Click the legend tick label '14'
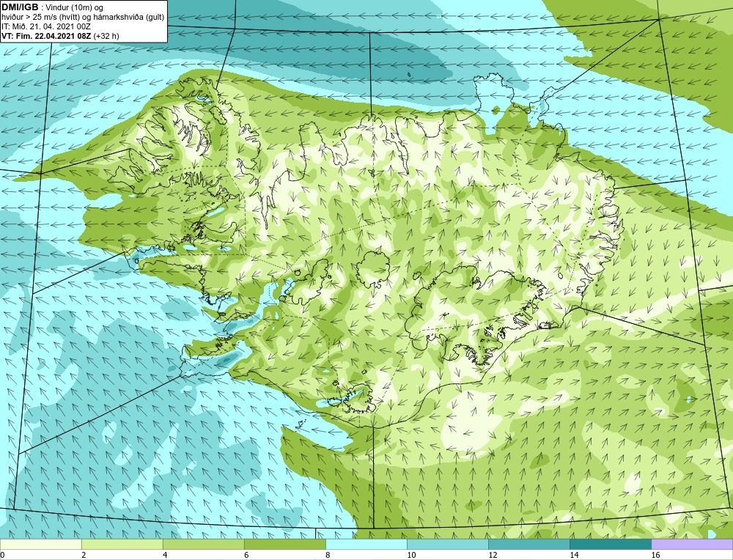733x560 pixels. (574, 555)
